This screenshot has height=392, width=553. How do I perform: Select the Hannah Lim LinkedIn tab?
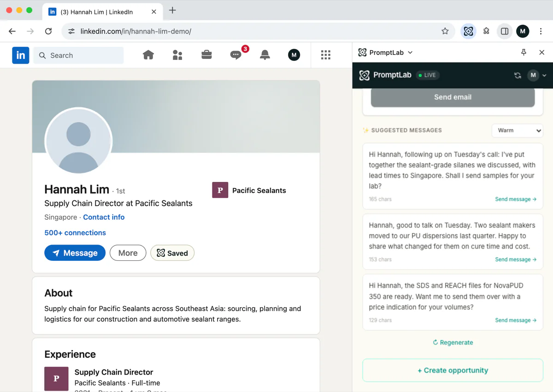pyautogui.click(x=102, y=12)
